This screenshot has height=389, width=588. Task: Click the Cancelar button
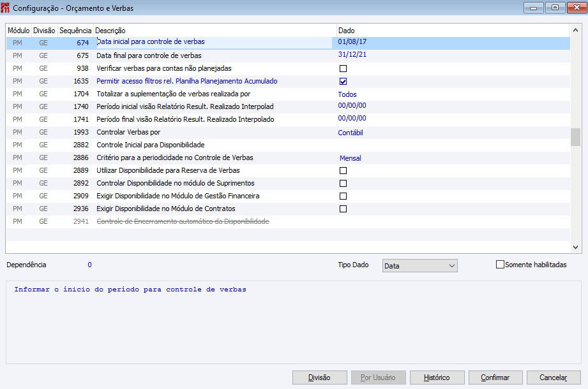tap(554, 378)
